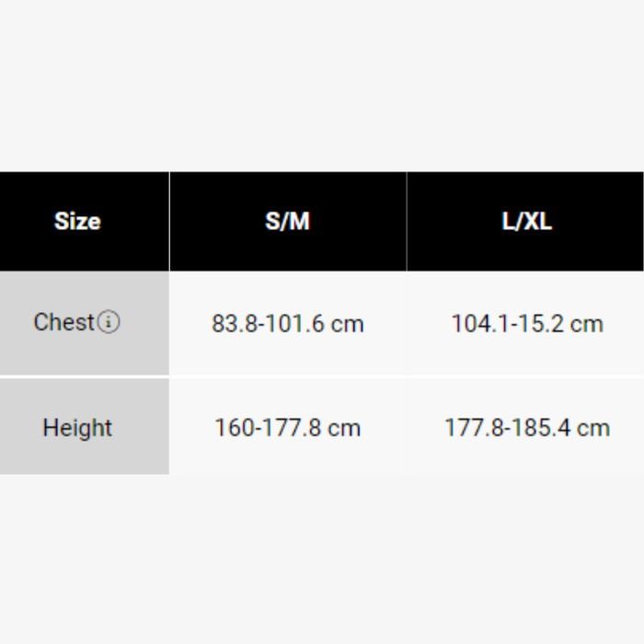Click the info icon next to Chest
Screen dimensions: 644x644
click(x=109, y=323)
